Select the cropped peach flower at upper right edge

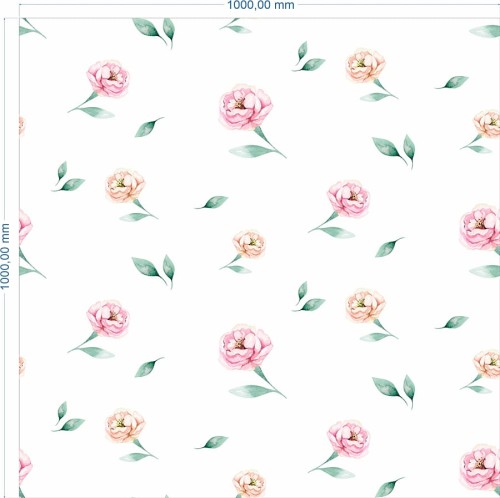pyautogui.click(x=487, y=124)
